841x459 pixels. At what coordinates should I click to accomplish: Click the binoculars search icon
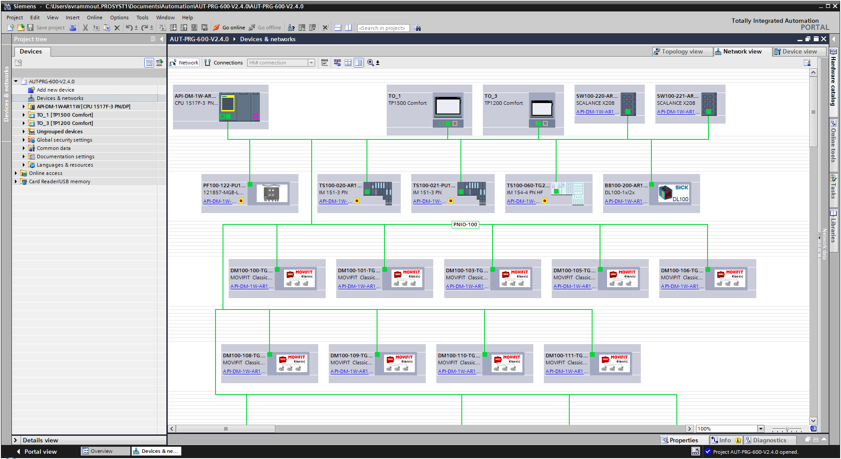pos(418,28)
